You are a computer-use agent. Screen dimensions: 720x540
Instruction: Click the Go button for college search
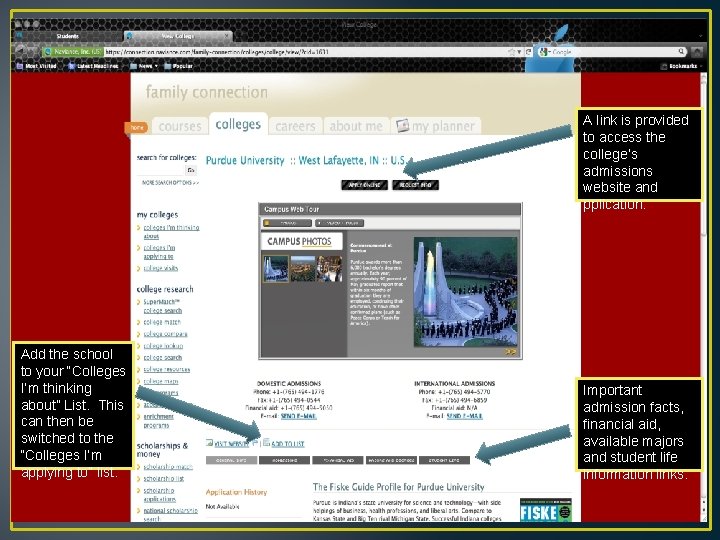tap(191, 170)
